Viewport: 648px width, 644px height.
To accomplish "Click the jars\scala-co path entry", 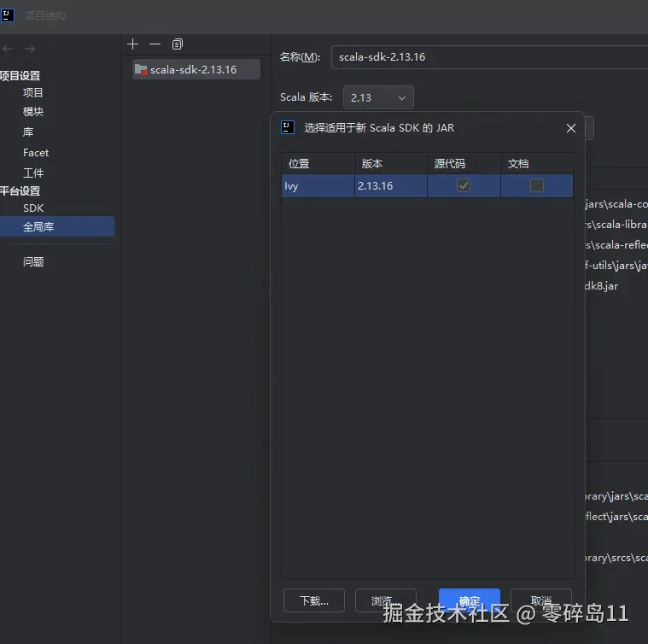I will [616, 204].
